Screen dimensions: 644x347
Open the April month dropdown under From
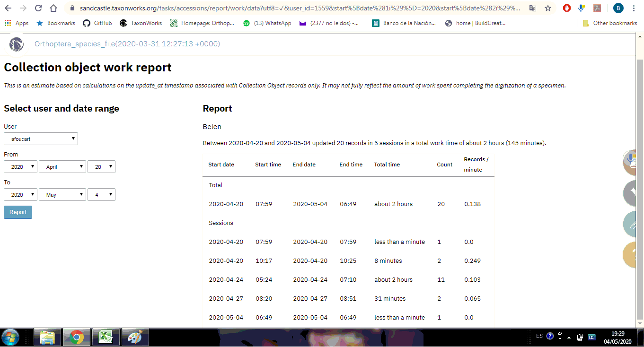click(62, 166)
